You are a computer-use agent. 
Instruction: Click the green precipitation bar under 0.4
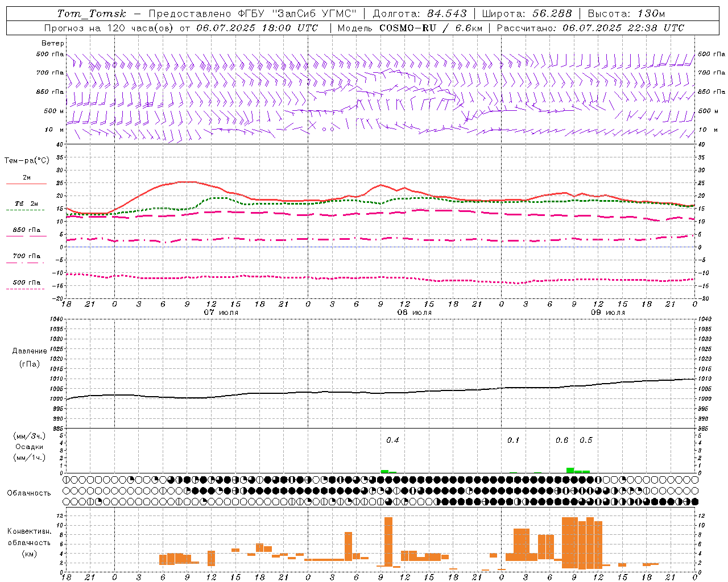tap(384, 471)
